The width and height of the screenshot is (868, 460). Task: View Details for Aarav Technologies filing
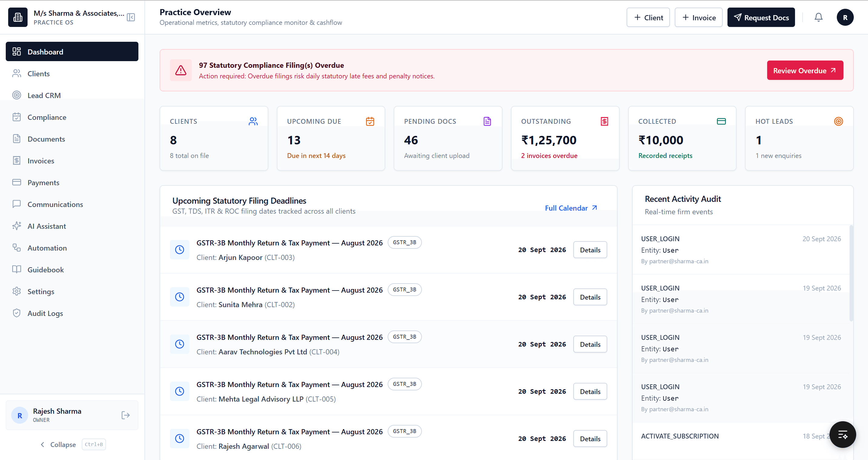tap(590, 344)
